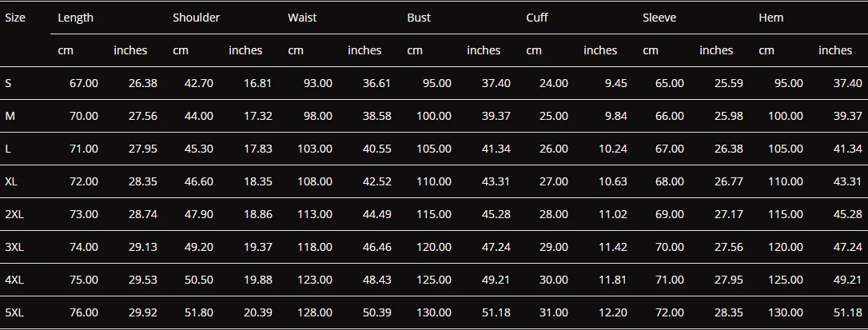Click the Size column header
The height and width of the screenshot is (330, 868).
pos(15,18)
